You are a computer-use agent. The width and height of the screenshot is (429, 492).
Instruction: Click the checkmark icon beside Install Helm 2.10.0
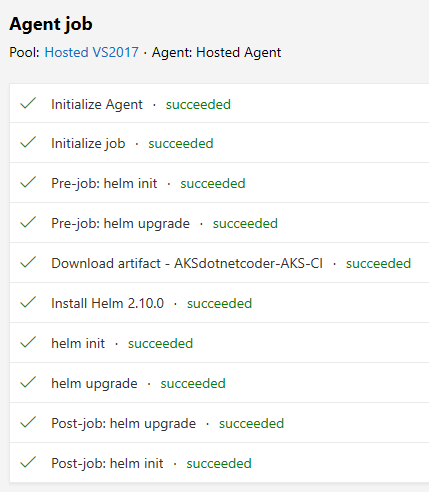[x=28, y=302]
